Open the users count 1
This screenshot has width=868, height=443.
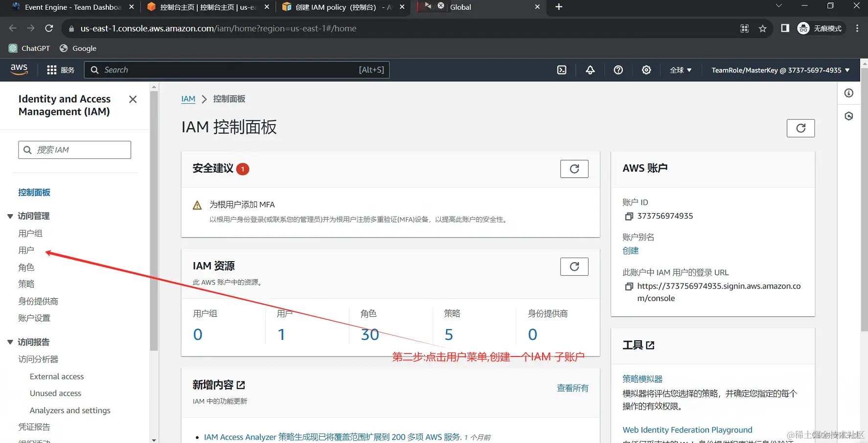[281, 334]
